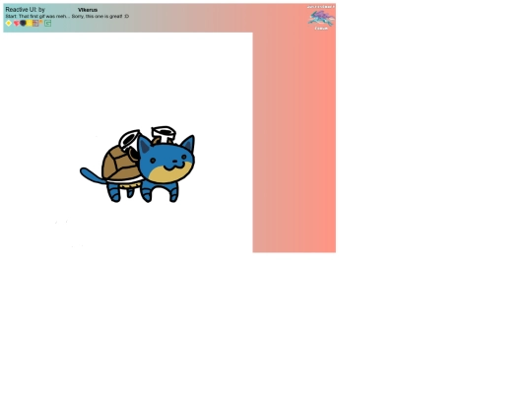Click the yellow diamond badge icon

pyautogui.click(x=9, y=23)
